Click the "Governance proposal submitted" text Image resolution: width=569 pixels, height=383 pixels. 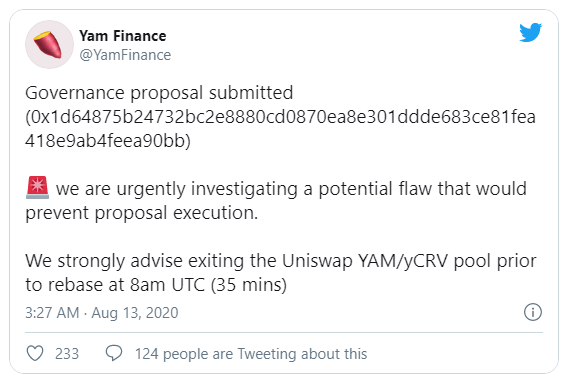159,93
